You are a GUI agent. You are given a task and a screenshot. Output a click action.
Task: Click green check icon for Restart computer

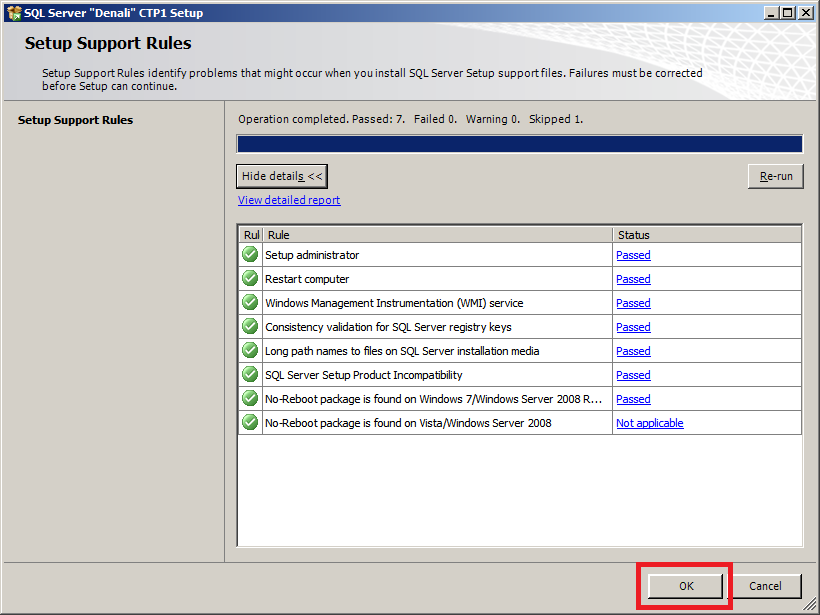click(250, 278)
